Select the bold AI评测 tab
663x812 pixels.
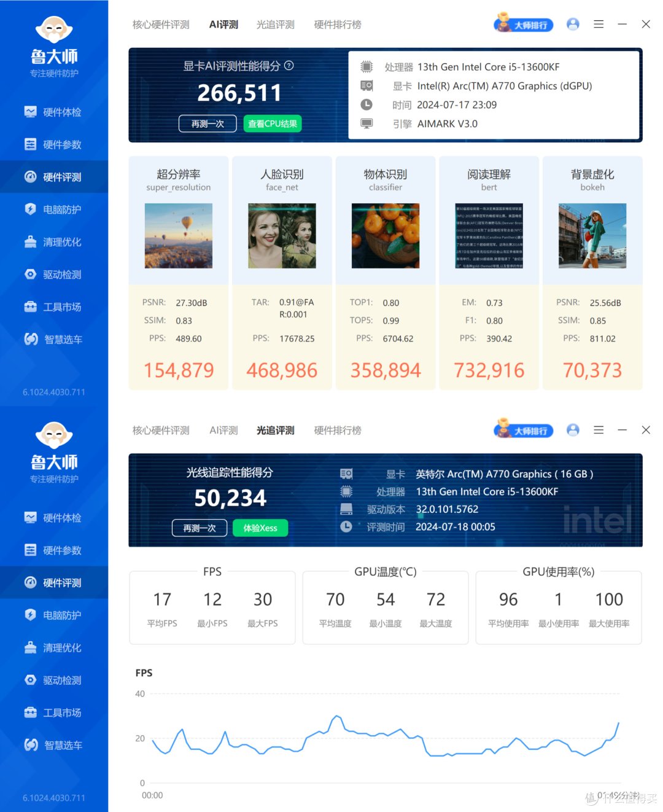click(x=223, y=25)
